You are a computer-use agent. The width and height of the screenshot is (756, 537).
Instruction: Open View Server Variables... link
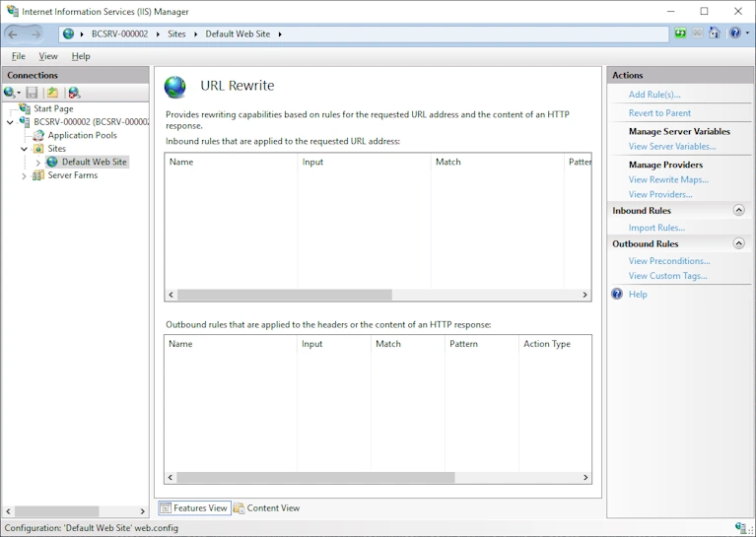tap(672, 147)
